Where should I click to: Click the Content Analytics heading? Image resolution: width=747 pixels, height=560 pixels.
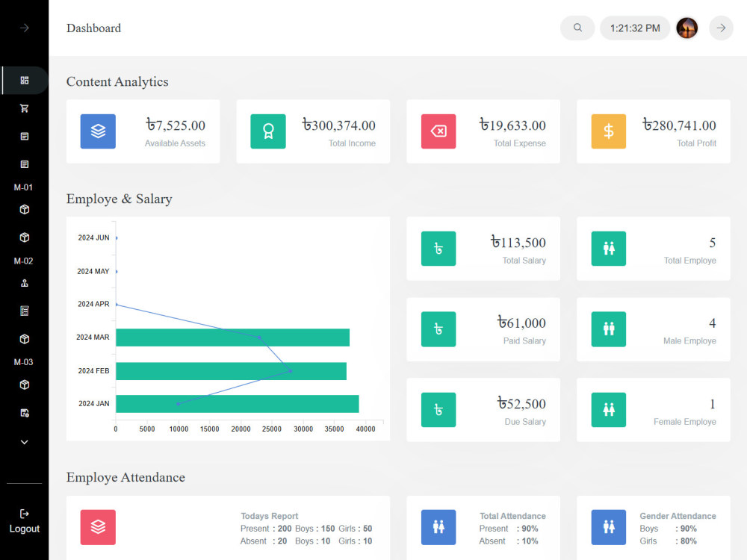(x=117, y=82)
